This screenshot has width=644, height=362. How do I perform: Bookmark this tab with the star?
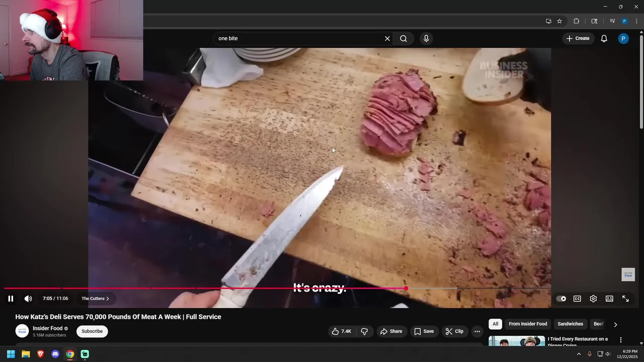click(559, 21)
